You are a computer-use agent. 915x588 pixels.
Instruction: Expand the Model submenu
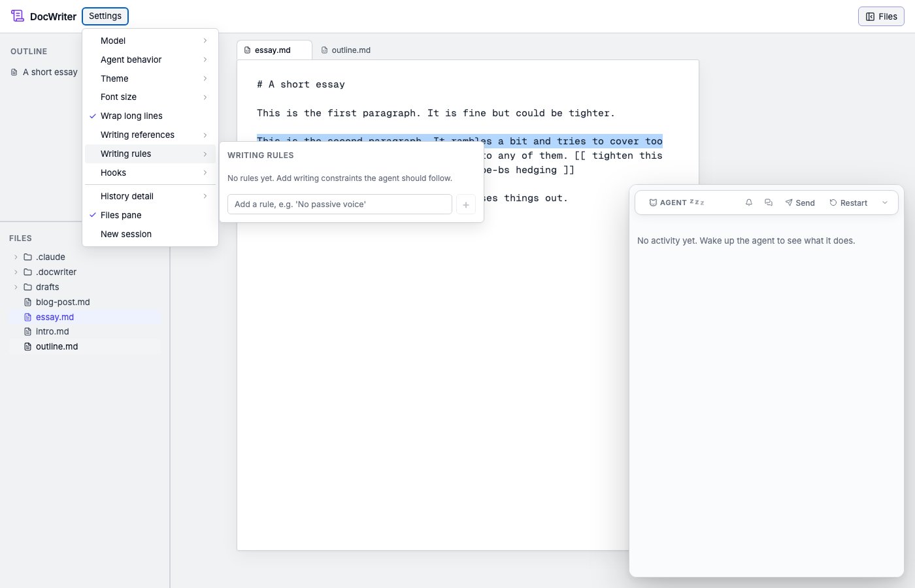click(150, 41)
